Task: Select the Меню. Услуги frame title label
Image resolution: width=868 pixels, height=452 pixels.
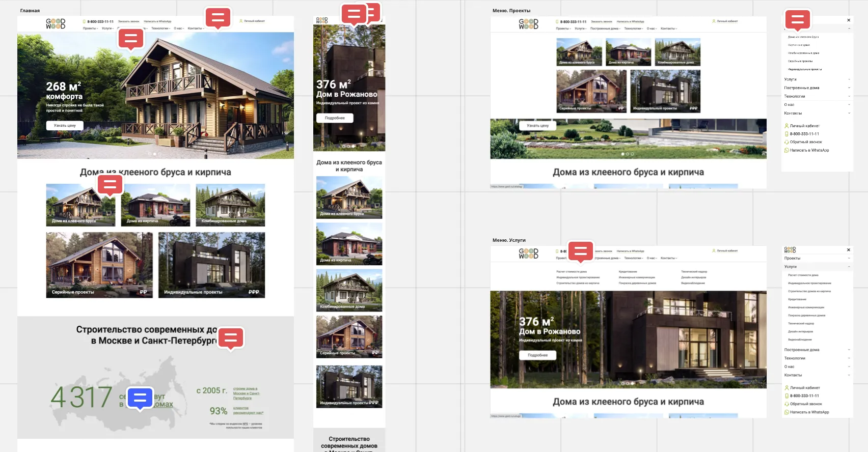Action: tap(509, 240)
